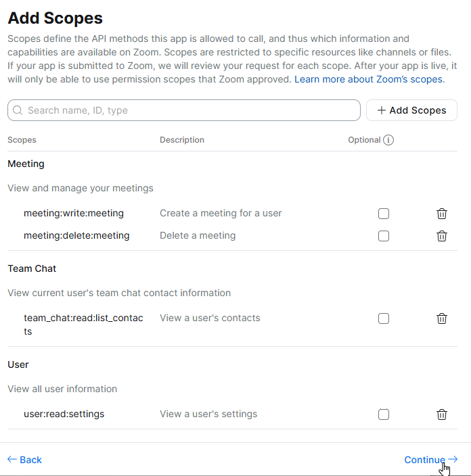This screenshot has height=476, width=471.
Task: Click the Scopes column header
Action: [x=22, y=140]
